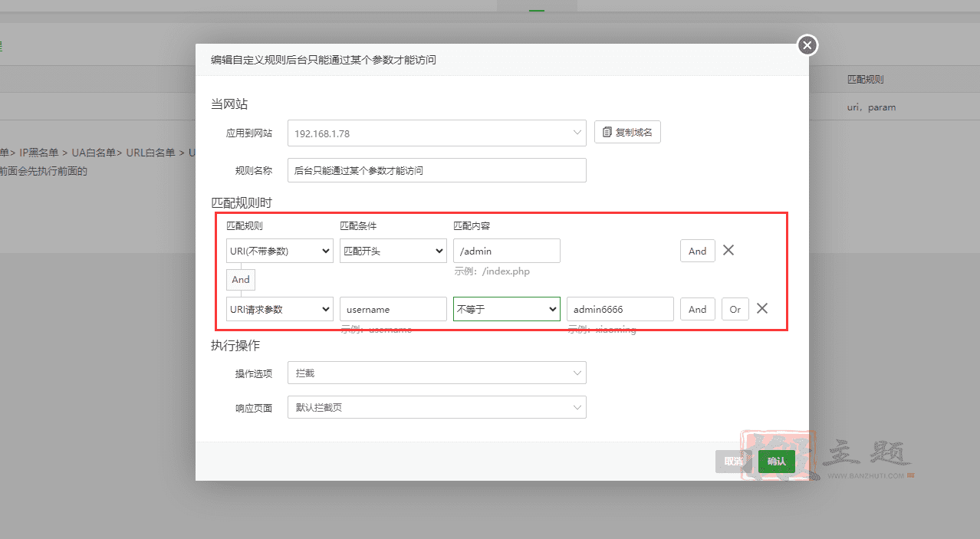
Task: Click the 匹配条件 column label
Action: (358, 226)
